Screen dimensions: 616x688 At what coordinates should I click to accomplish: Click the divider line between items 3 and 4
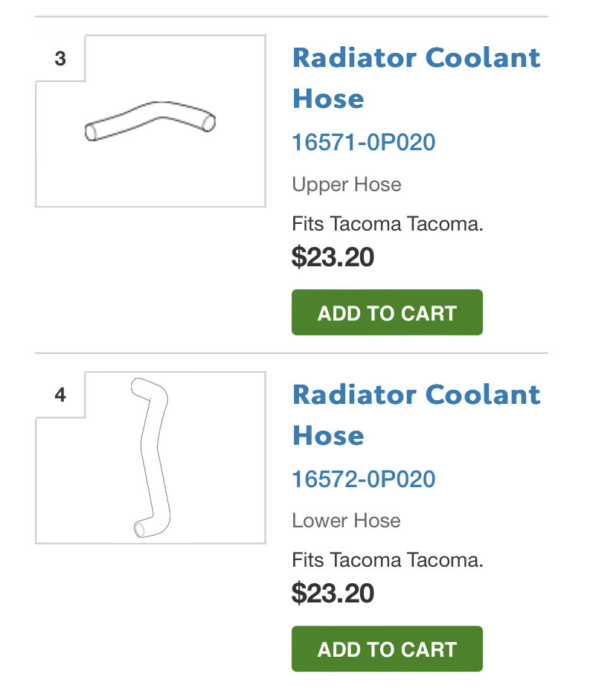click(292, 353)
